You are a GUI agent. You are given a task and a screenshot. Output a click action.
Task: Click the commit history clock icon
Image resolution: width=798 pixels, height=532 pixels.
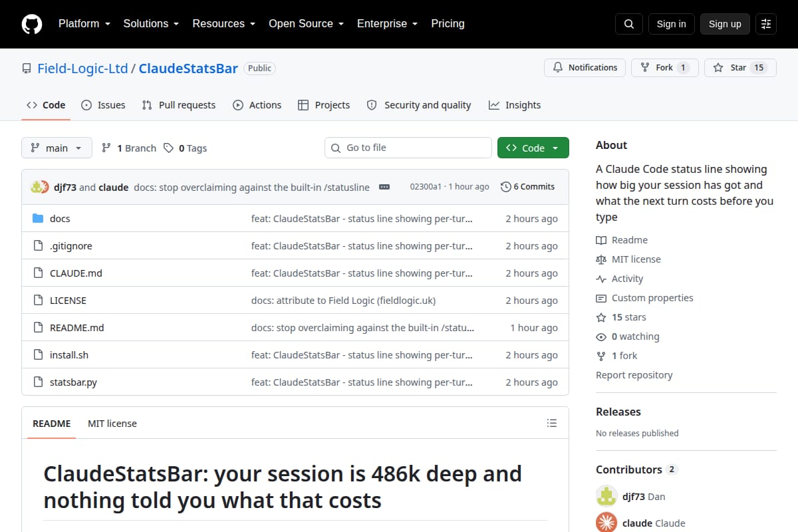pos(506,187)
